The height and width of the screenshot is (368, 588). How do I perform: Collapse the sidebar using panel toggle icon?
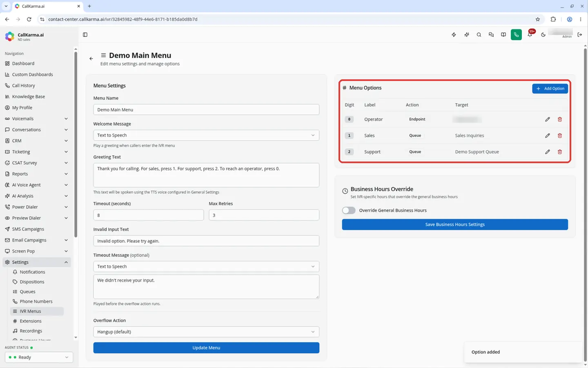(x=85, y=35)
